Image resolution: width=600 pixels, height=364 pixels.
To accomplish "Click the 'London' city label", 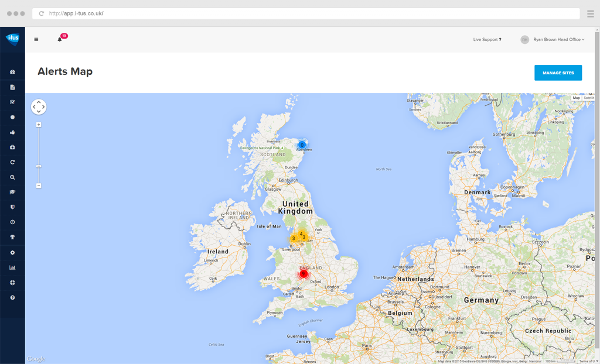I will coord(332,287).
